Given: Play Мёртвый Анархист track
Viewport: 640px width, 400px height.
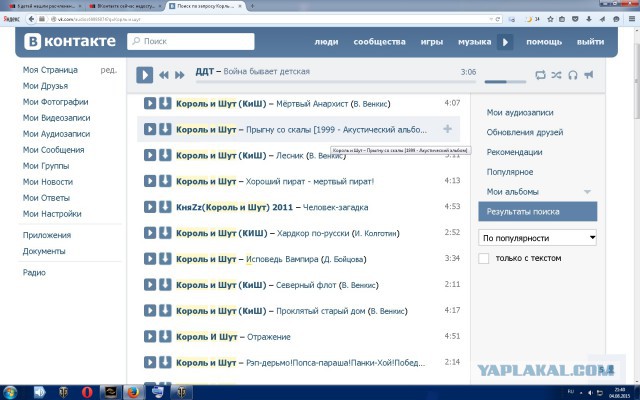Looking at the screenshot, I should (150, 103).
